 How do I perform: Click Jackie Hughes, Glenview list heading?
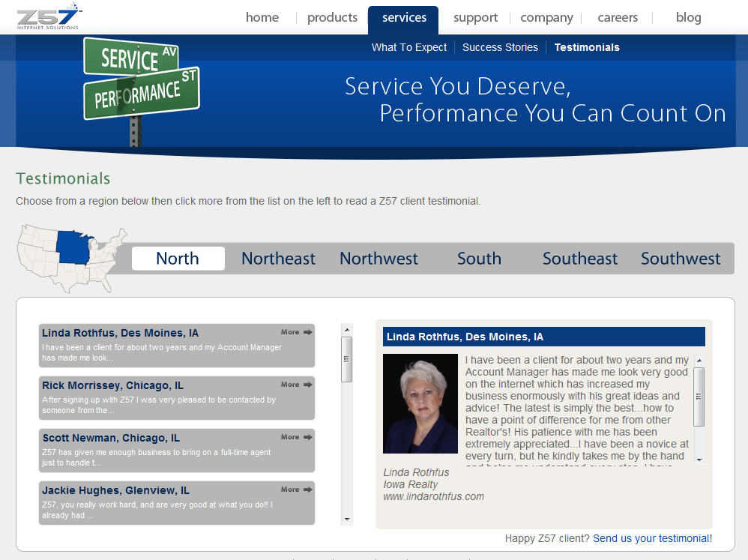(x=115, y=490)
